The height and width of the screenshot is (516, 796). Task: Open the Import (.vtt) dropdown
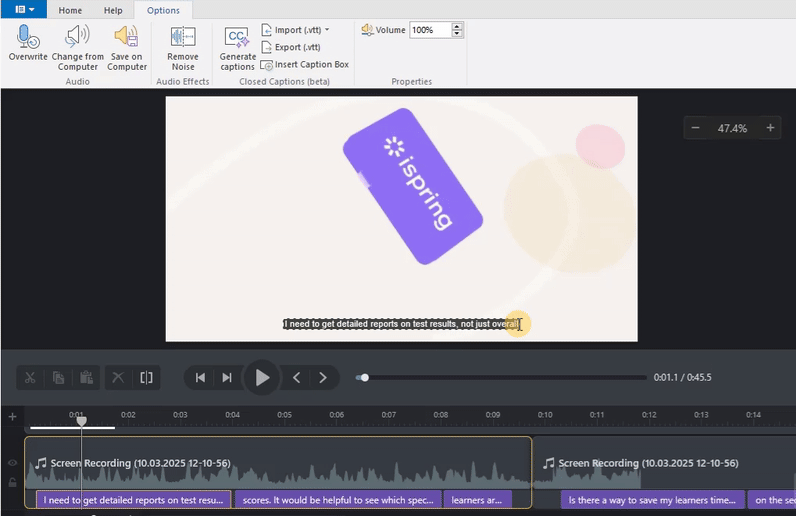pyautogui.click(x=301, y=30)
